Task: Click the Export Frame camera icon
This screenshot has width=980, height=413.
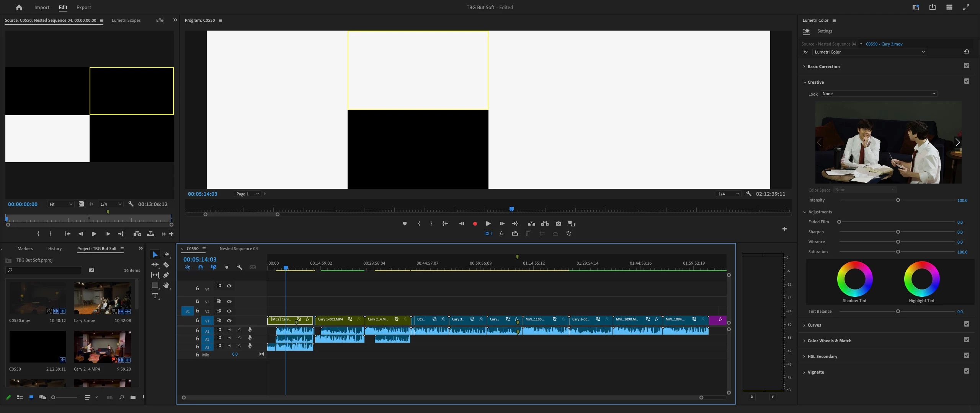Action: [559, 224]
